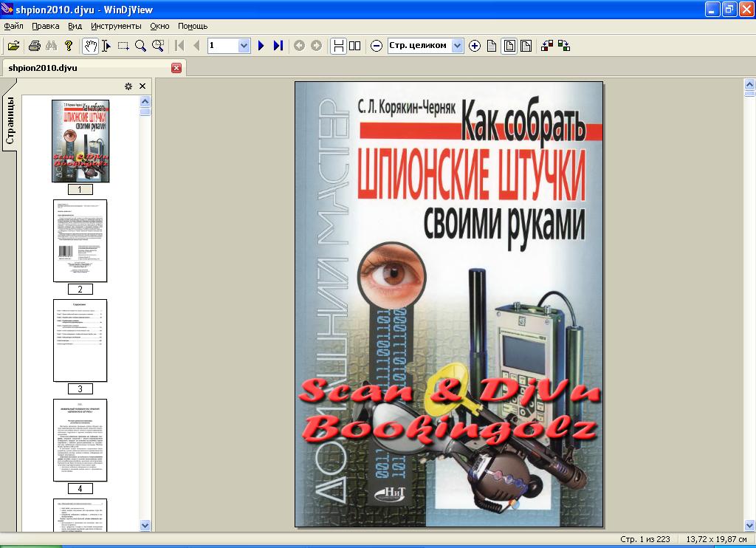Open the page number dropdown
The image size is (756, 548).
[x=244, y=46]
